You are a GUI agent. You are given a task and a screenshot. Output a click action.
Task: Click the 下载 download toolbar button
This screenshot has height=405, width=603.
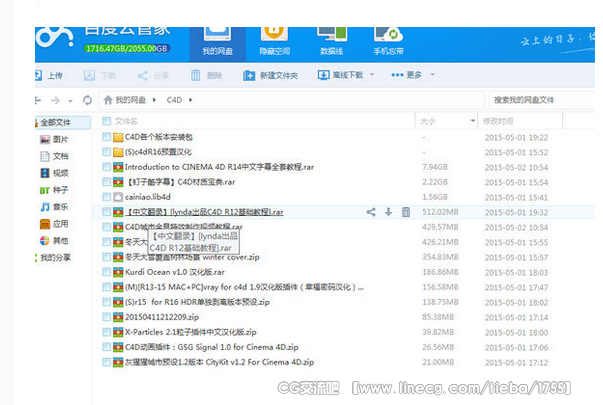[x=100, y=75]
